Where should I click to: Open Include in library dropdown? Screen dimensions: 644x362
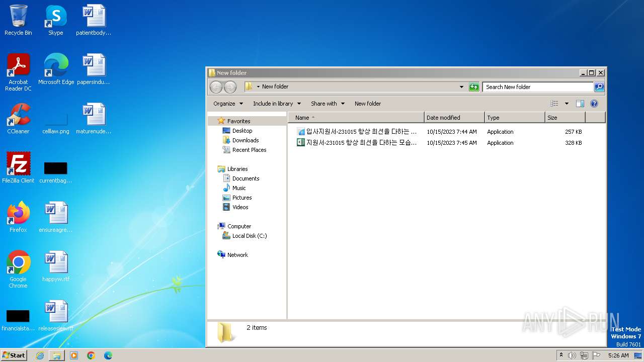277,104
